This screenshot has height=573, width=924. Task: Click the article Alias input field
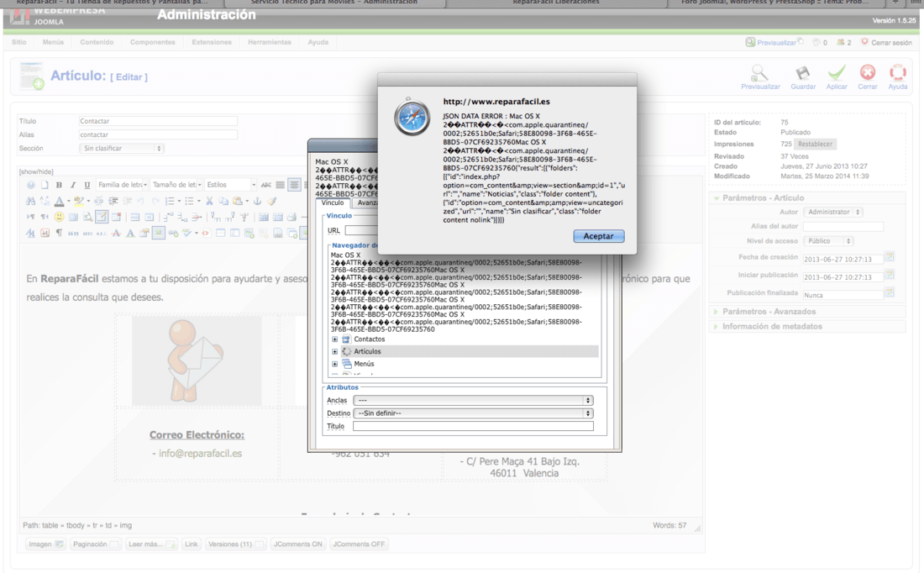pyautogui.click(x=158, y=134)
